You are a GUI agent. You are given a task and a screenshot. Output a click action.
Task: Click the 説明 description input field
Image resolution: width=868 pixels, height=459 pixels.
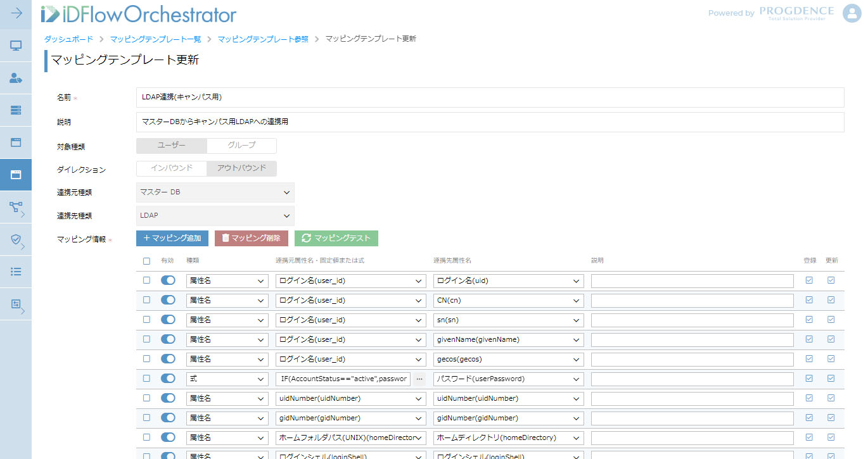(x=490, y=122)
